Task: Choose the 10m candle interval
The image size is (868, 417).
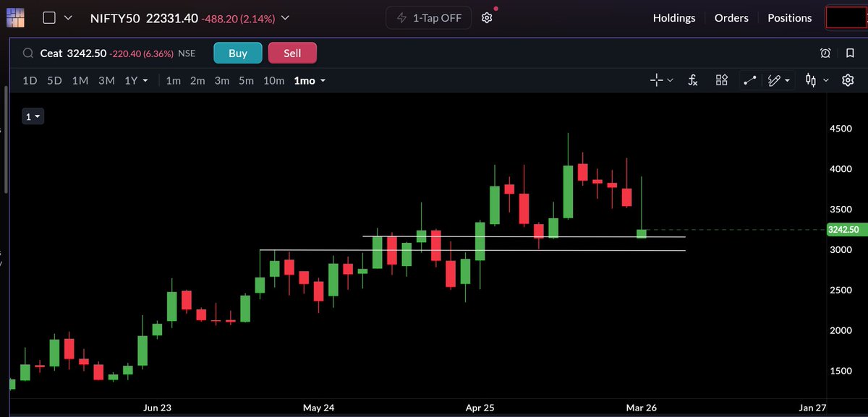Action: (x=273, y=80)
